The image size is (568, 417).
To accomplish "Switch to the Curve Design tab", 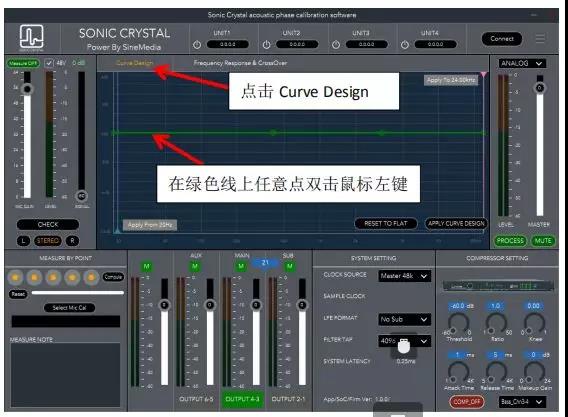I will pyautogui.click(x=134, y=63).
